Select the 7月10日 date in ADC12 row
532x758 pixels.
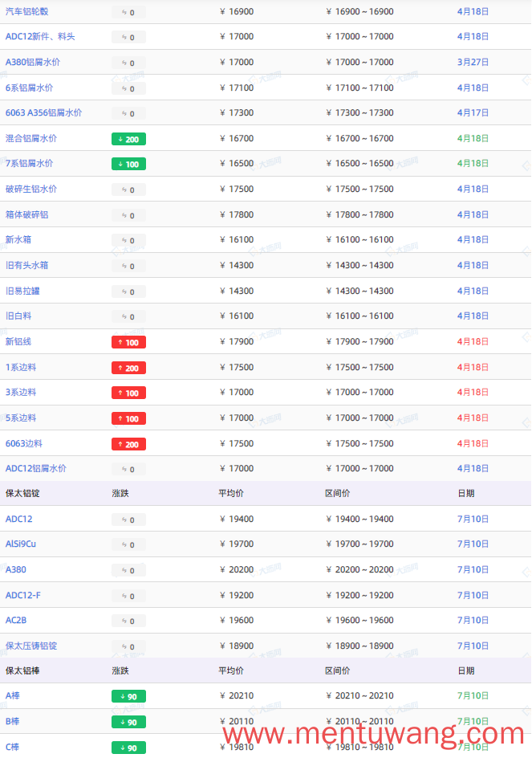(x=473, y=520)
